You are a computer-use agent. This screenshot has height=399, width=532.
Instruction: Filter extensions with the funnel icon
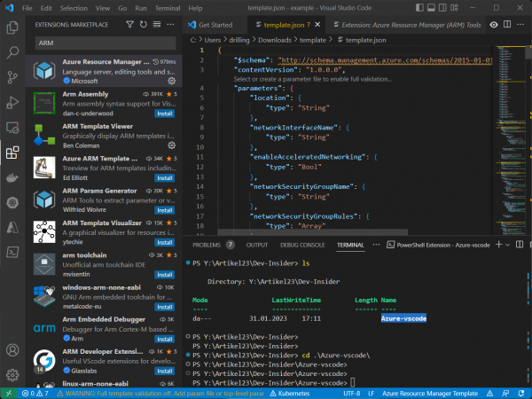[x=129, y=25]
